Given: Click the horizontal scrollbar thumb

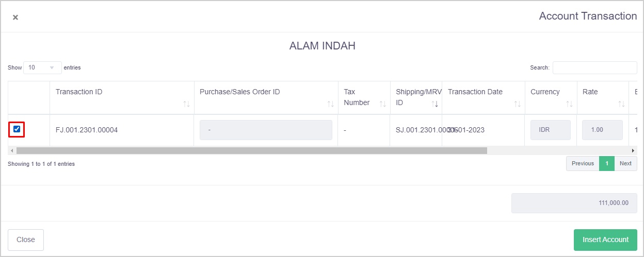Looking at the screenshot, I should pos(251,150).
